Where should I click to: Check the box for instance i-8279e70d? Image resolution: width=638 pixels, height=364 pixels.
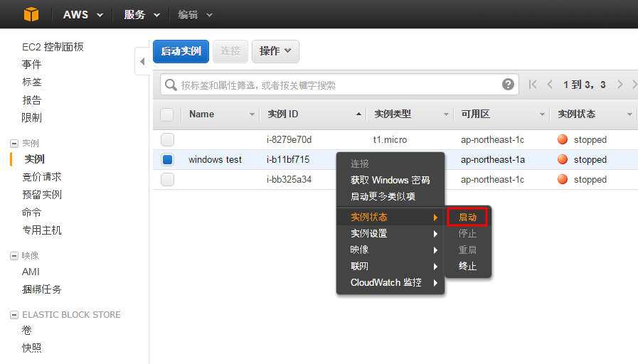[167, 139]
